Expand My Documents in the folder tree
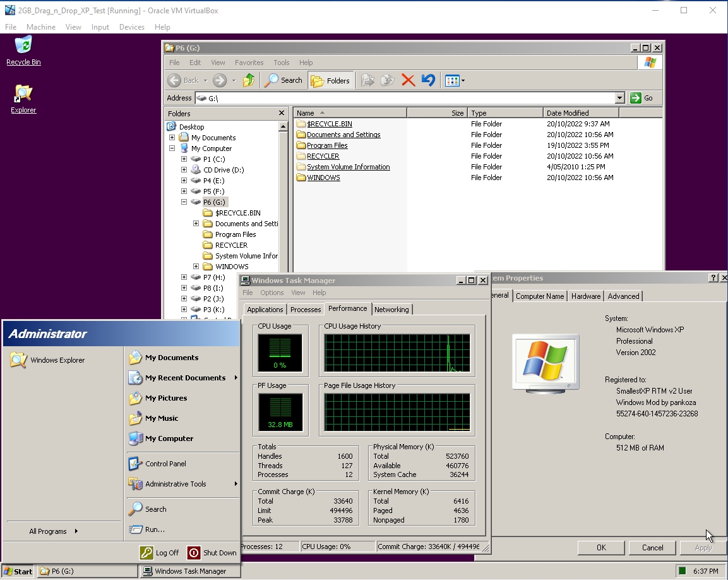The width and height of the screenshot is (728, 580). pos(172,138)
